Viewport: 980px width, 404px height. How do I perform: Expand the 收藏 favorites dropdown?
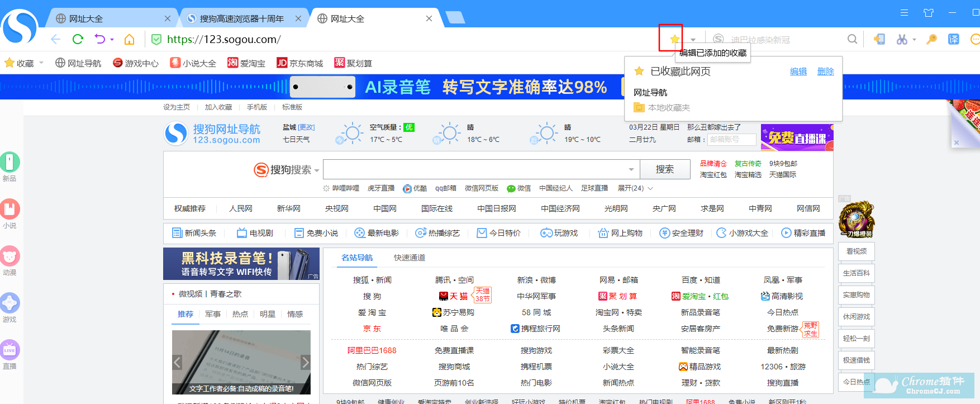(41, 63)
